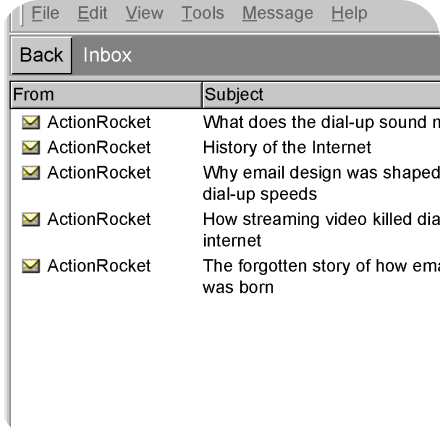440x440 pixels.
Task: Open the File menu
Action: click(x=45, y=14)
